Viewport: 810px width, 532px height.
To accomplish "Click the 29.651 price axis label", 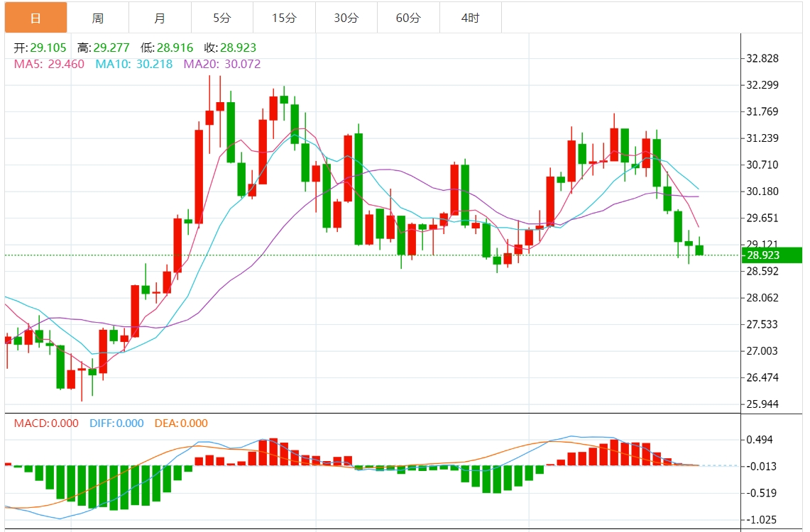I will pos(762,218).
